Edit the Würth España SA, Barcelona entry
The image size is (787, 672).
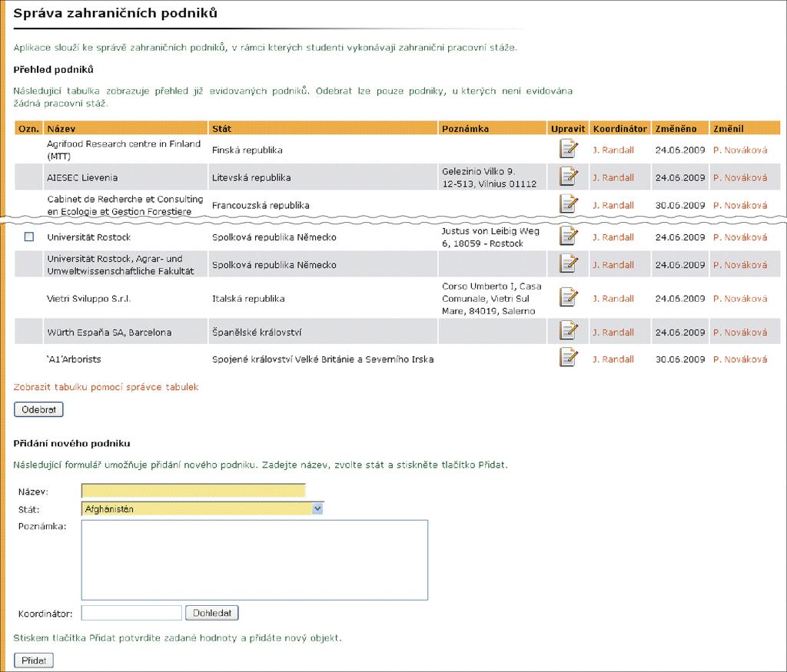pos(568,331)
